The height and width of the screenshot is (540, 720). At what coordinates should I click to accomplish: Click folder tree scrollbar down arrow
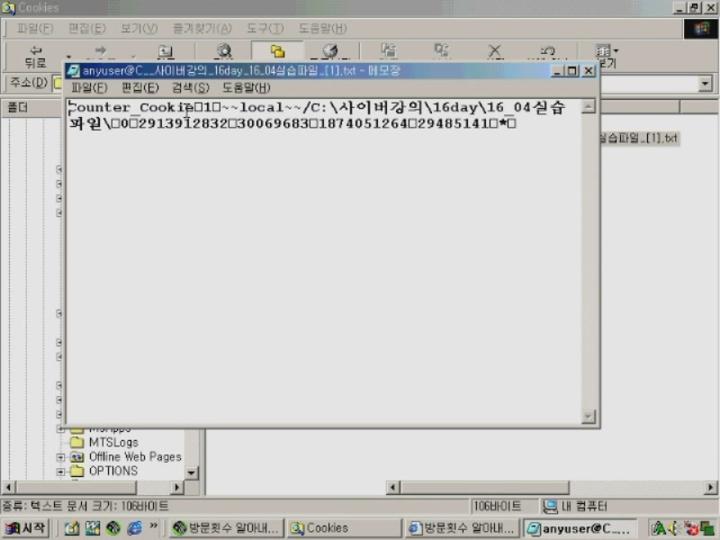(x=191, y=472)
